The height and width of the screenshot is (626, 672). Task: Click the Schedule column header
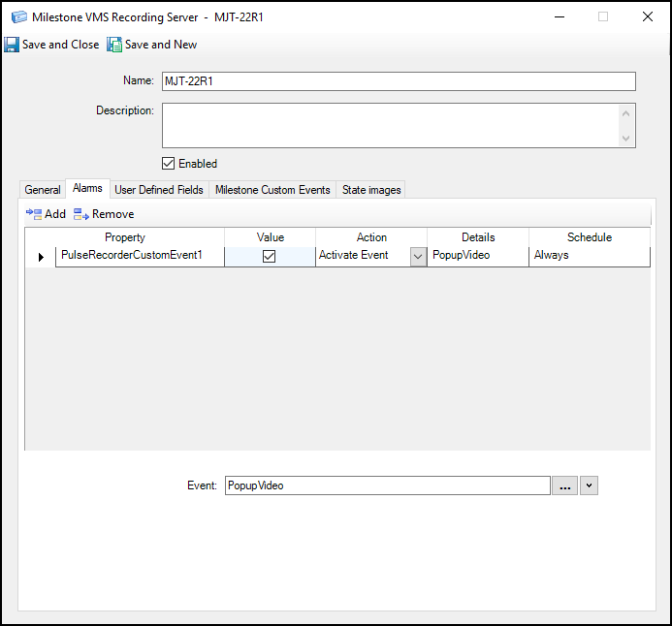(x=590, y=237)
